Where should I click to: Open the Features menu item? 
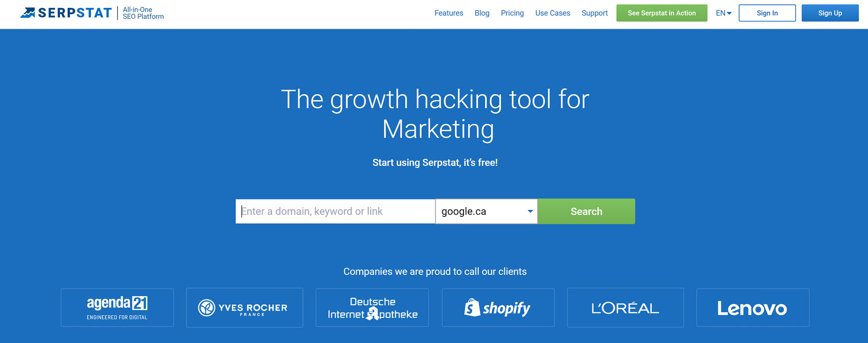pos(449,13)
